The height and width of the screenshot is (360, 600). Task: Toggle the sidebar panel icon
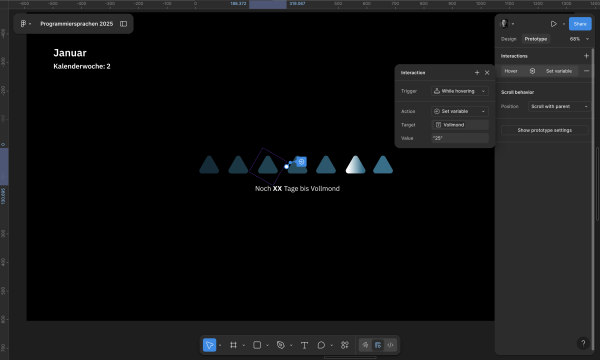tap(123, 24)
